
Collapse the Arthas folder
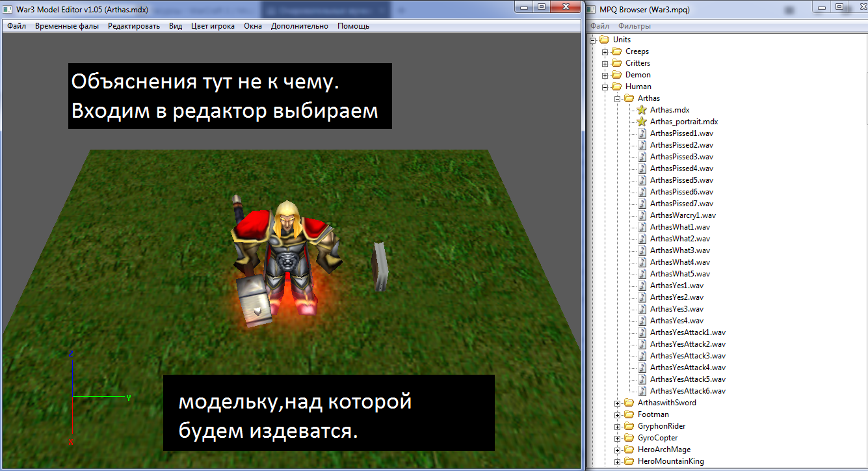click(618, 98)
